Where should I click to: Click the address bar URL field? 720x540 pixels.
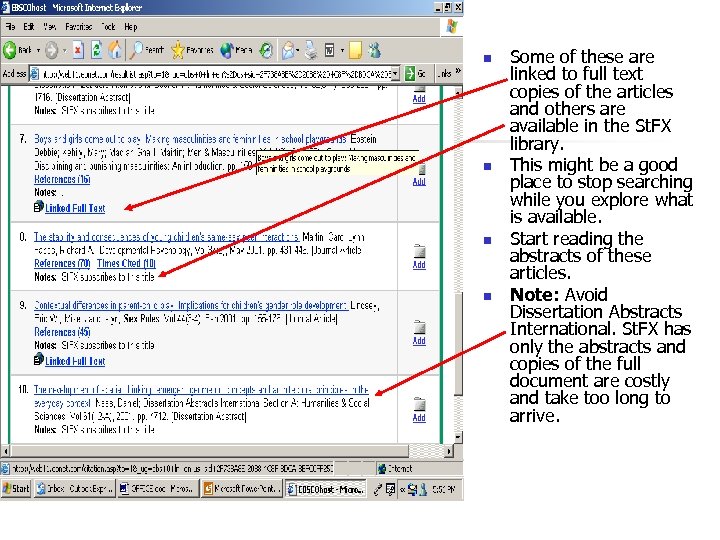tap(216, 73)
